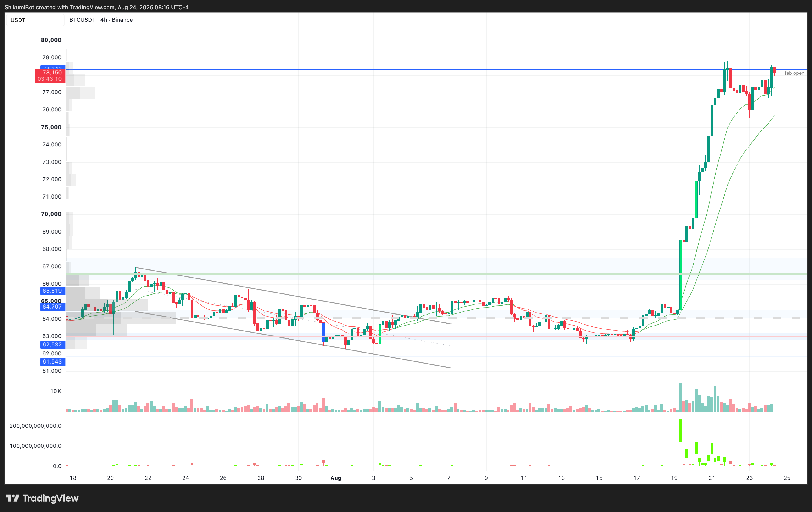Select the blue 64,707 price level label
Image resolution: width=812 pixels, height=512 pixels.
click(52, 307)
